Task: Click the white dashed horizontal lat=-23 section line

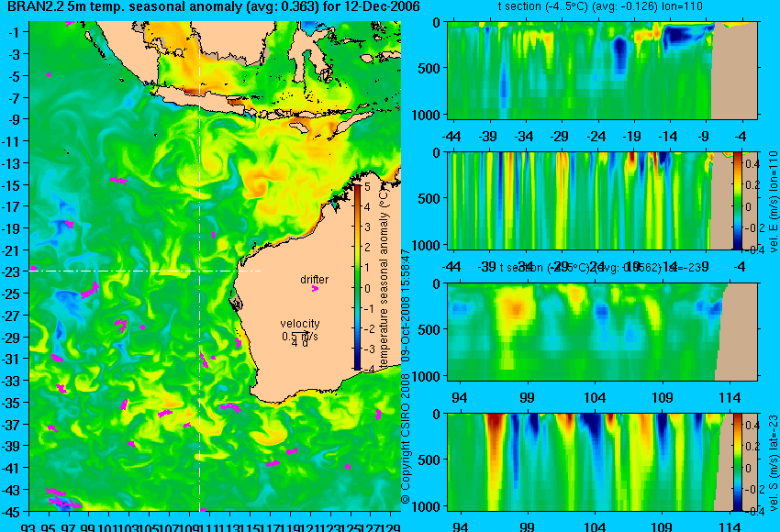Action: (x=145, y=271)
